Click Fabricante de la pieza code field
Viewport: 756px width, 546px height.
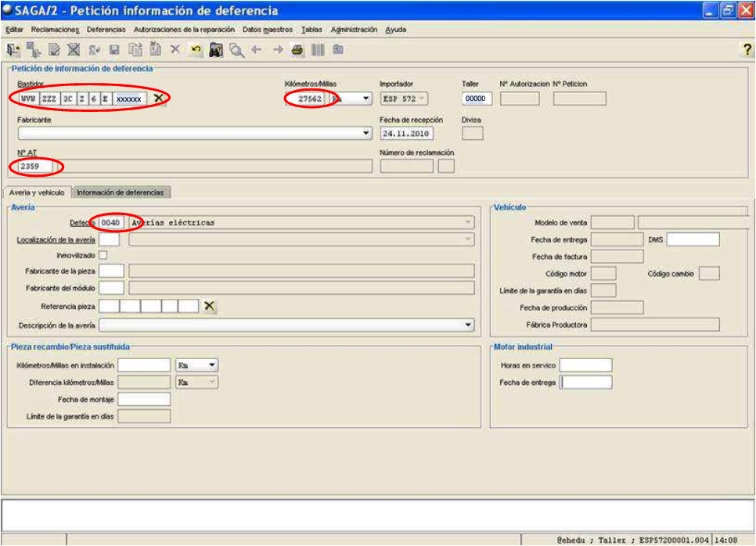(x=111, y=271)
